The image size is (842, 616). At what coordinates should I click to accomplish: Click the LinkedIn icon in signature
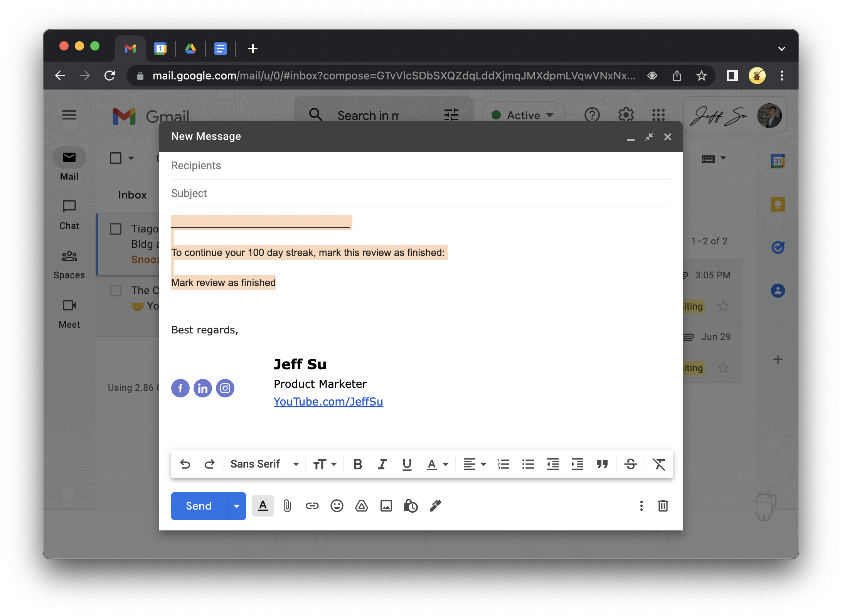click(203, 388)
